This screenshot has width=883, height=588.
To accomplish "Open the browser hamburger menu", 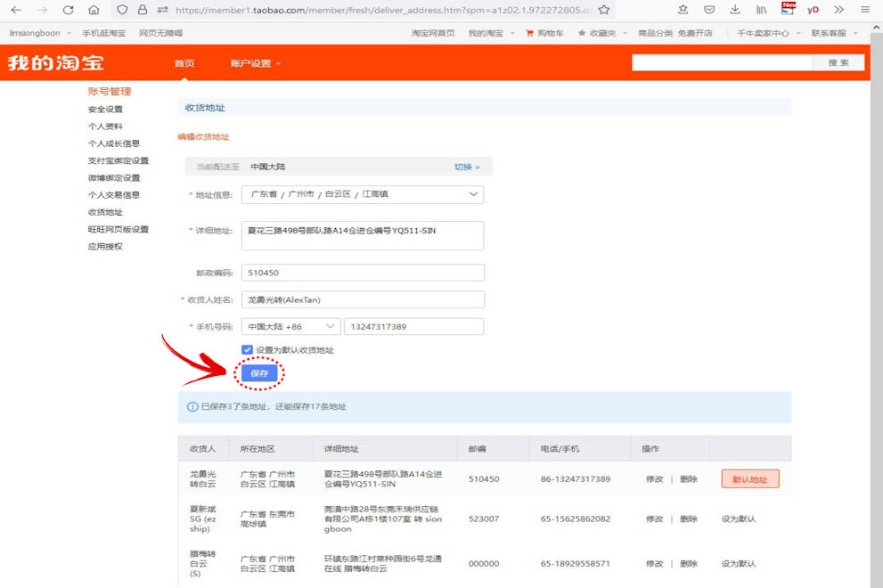I will (x=865, y=10).
